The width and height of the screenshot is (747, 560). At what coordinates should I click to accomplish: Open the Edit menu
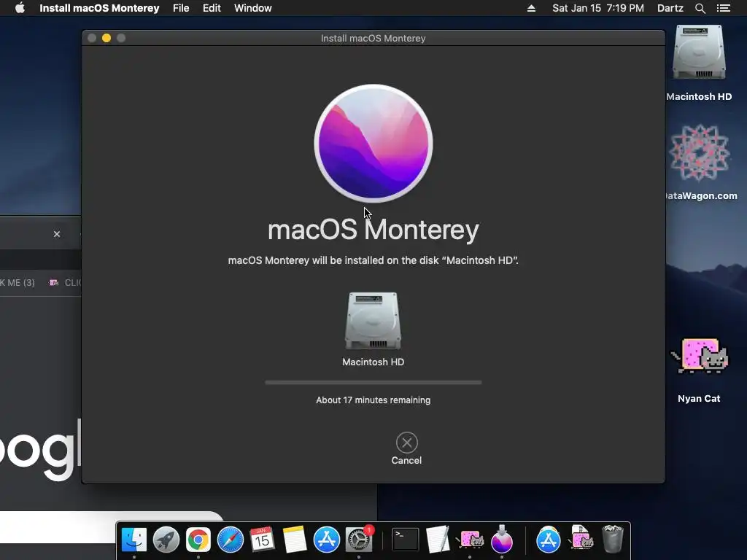point(212,8)
